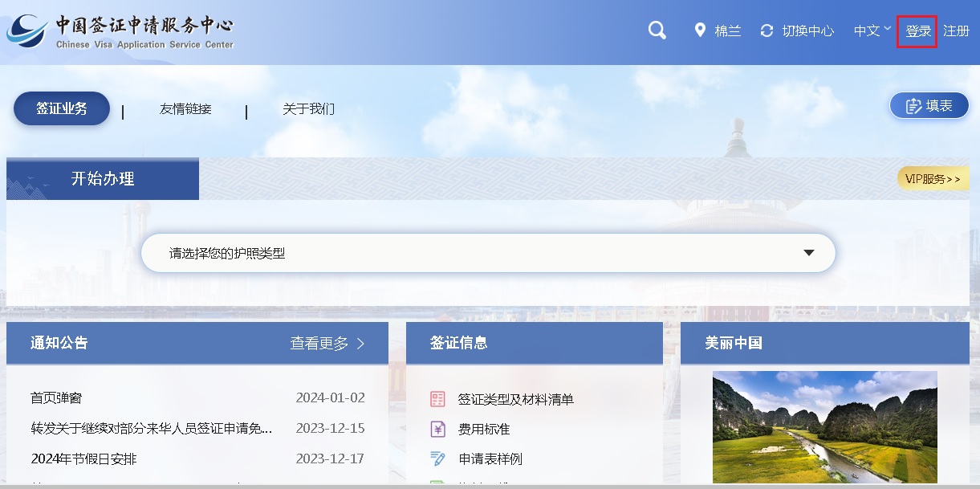Click the location pin icon

pos(699,31)
